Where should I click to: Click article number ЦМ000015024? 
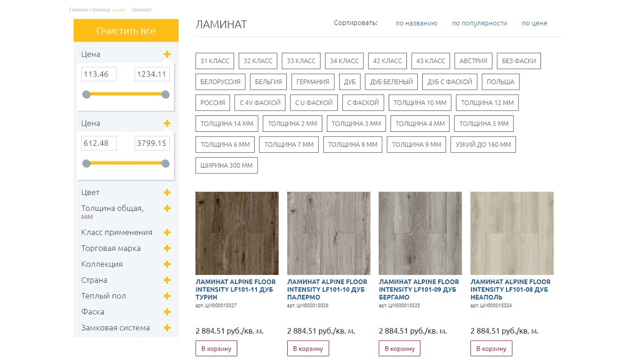491,306
